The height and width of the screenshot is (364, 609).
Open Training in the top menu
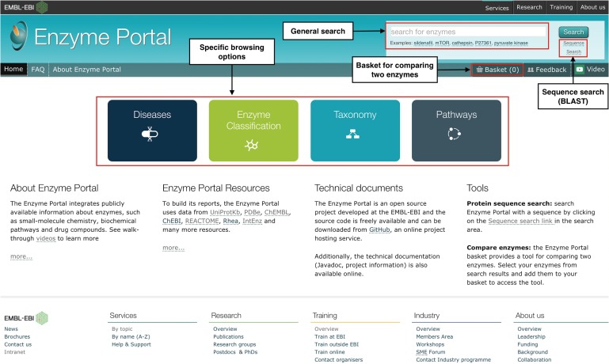click(x=561, y=7)
